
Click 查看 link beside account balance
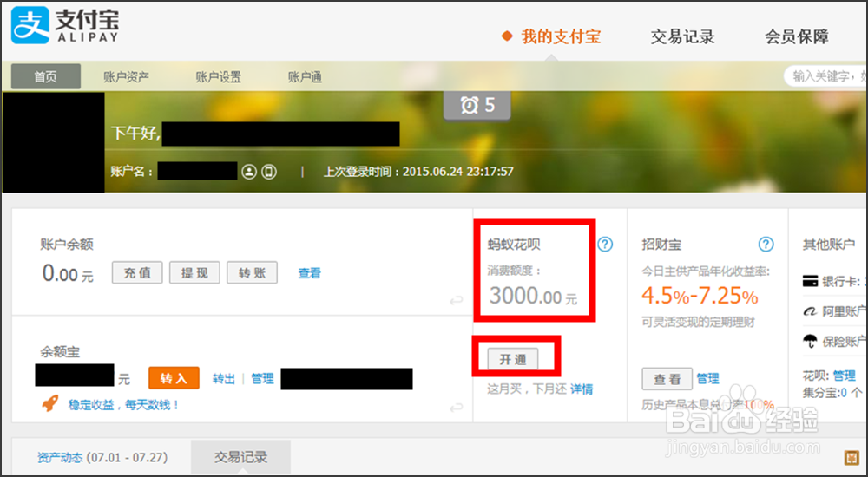310,273
